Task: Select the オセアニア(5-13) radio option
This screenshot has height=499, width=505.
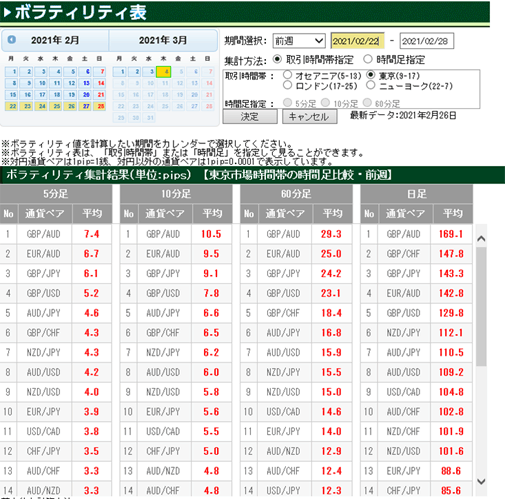Action: click(287, 75)
